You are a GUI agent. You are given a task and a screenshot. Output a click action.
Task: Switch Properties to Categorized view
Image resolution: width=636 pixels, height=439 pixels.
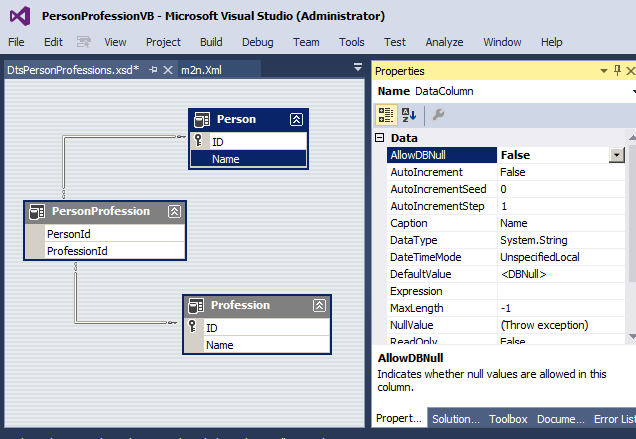point(386,115)
